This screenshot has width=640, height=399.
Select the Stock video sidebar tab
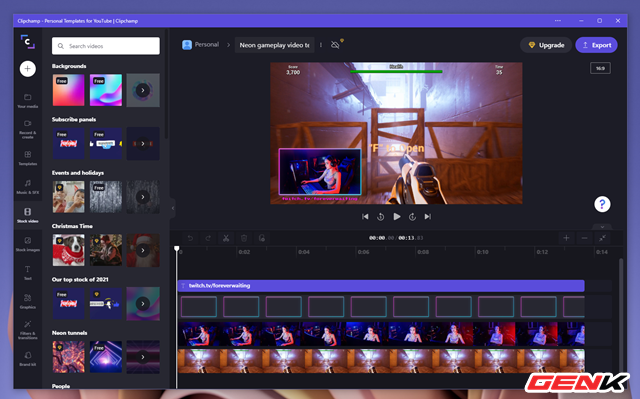pyautogui.click(x=28, y=215)
